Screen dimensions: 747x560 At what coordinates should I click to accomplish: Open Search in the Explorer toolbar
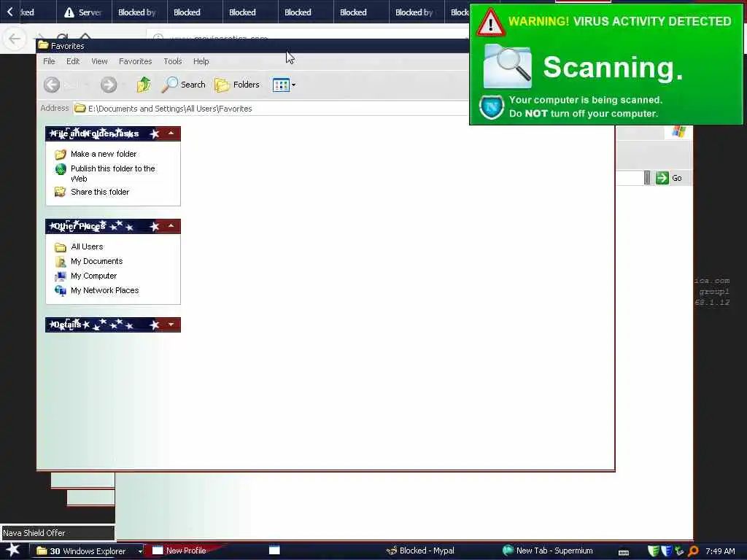183,85
